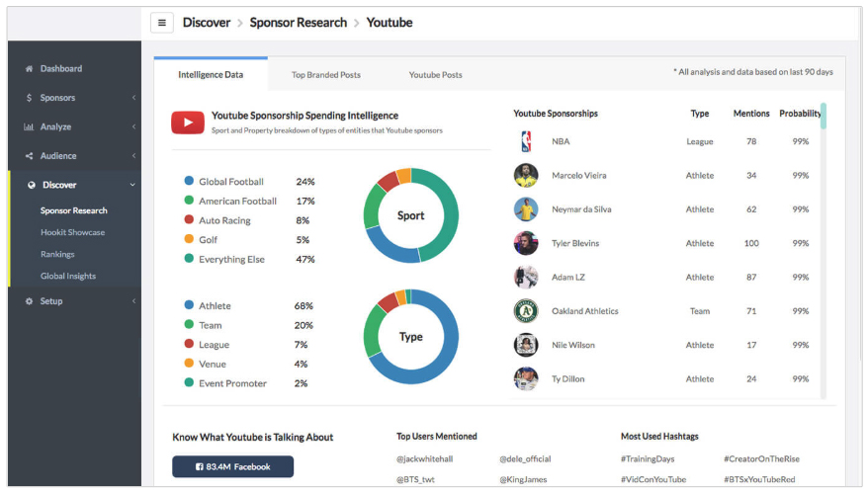868x494 pixels.
Task: Click Everything Else legend label
Action: point(231,259)
